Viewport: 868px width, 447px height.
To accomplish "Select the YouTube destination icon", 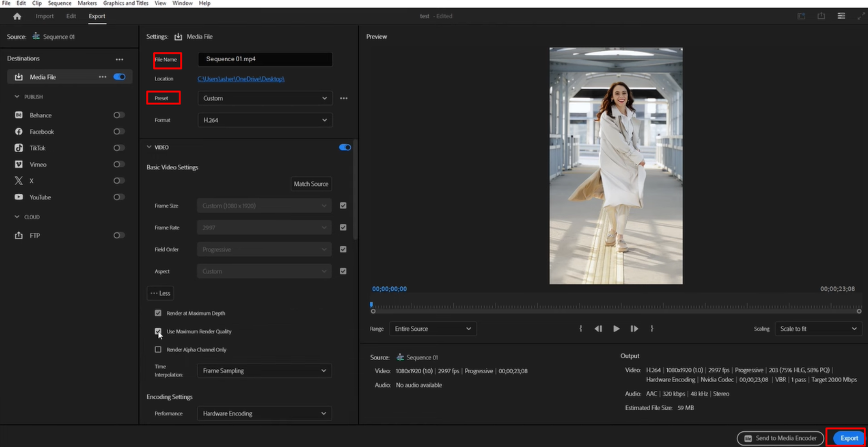I will [19, 197].
